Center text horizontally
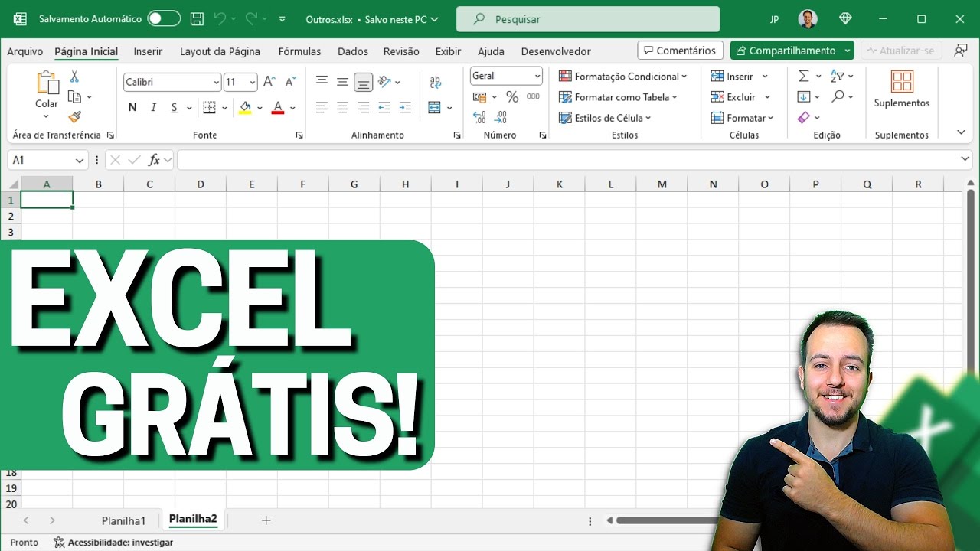Screen dimensions: 980x551 click(342, 108)
